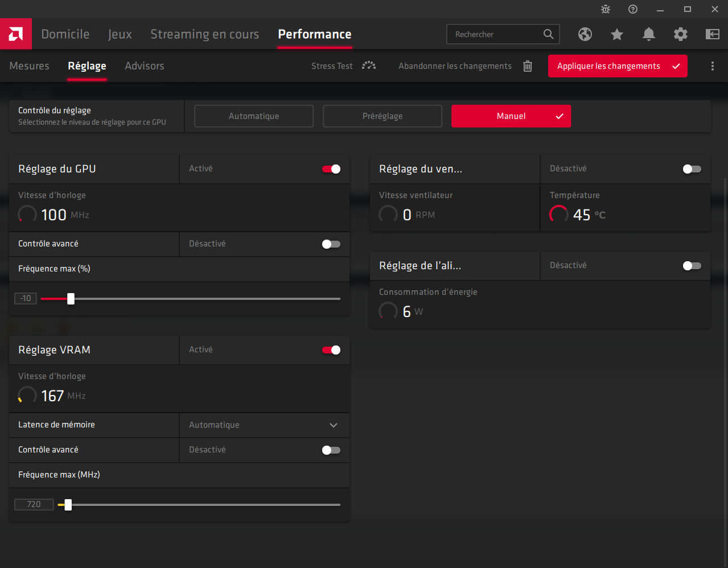Click the sidebar panel toggle icon
The image size is (728, 568).
[712, 34]
